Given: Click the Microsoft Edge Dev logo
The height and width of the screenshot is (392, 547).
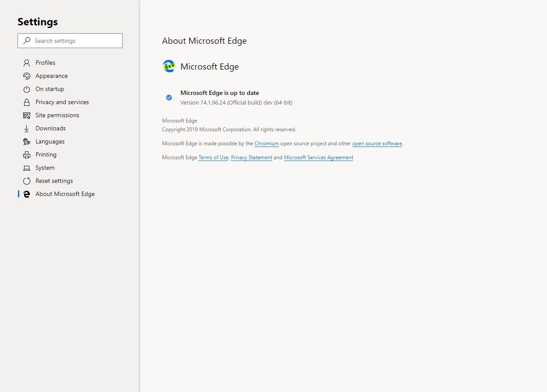Looking at the screenshot, I should (x=169, y=66).
